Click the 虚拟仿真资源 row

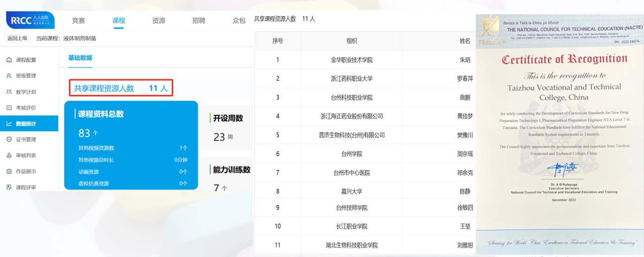pyautogui.click(x=133, y=184)
